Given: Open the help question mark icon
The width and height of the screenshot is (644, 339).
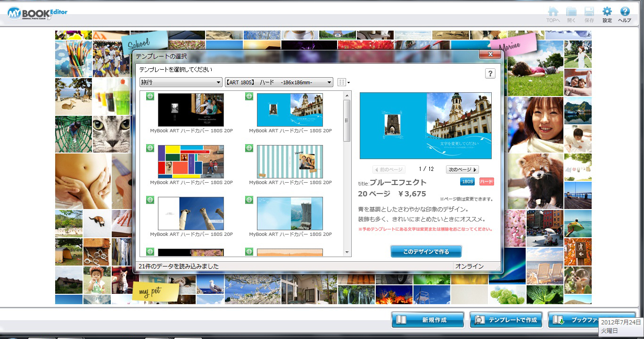Looking at the screenshot, I should (x=625, y=12).
